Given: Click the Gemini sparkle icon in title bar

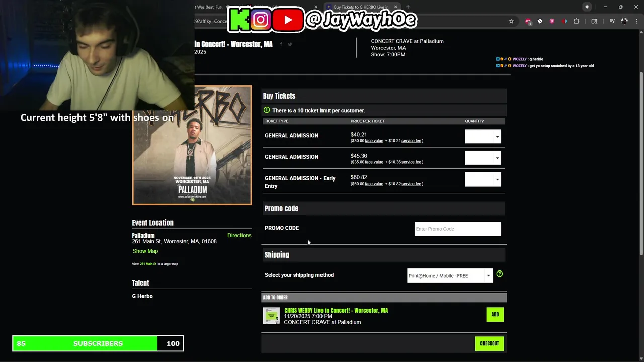Looking at the screenshot, I should click(587, 7).
